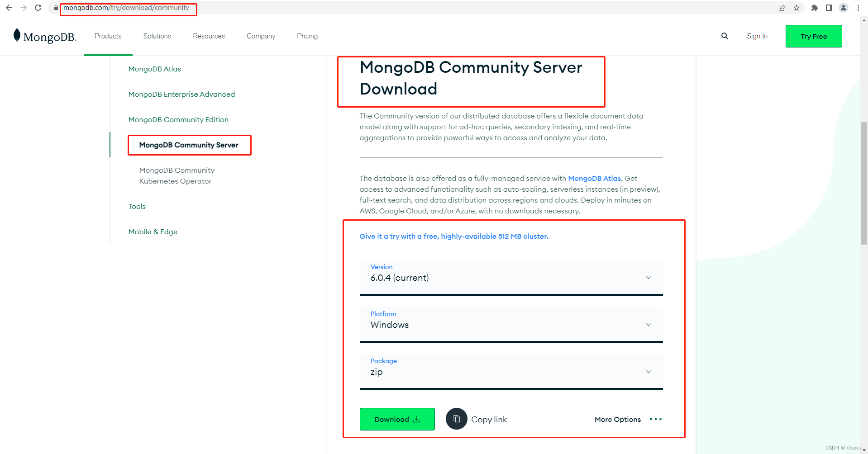Select MongoDB Community Server sidebar item
Viewport: 868px width, 454px height.
tap(189, 145)
